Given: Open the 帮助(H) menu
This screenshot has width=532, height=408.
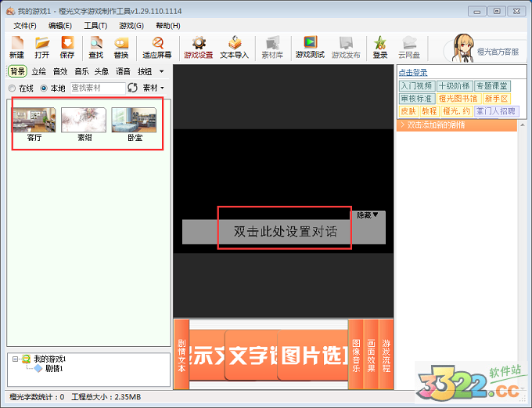Looking at the screenshot, I should (x=168, y=26).
